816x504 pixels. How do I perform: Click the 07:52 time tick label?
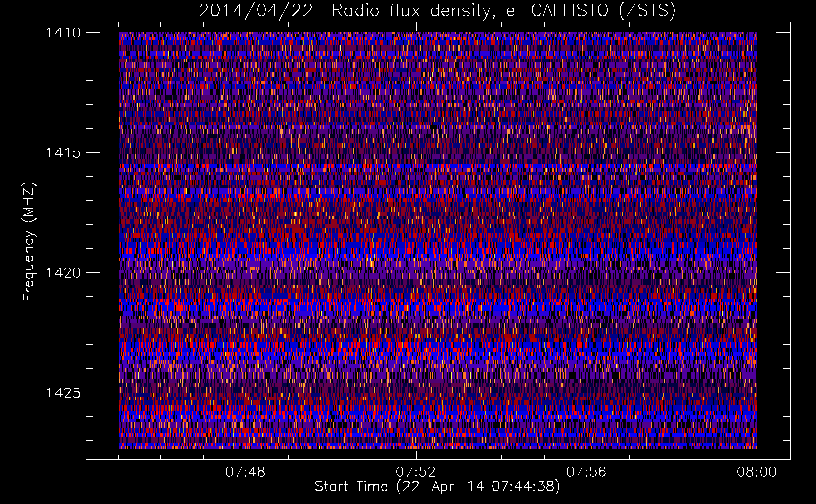coord(416,472)
